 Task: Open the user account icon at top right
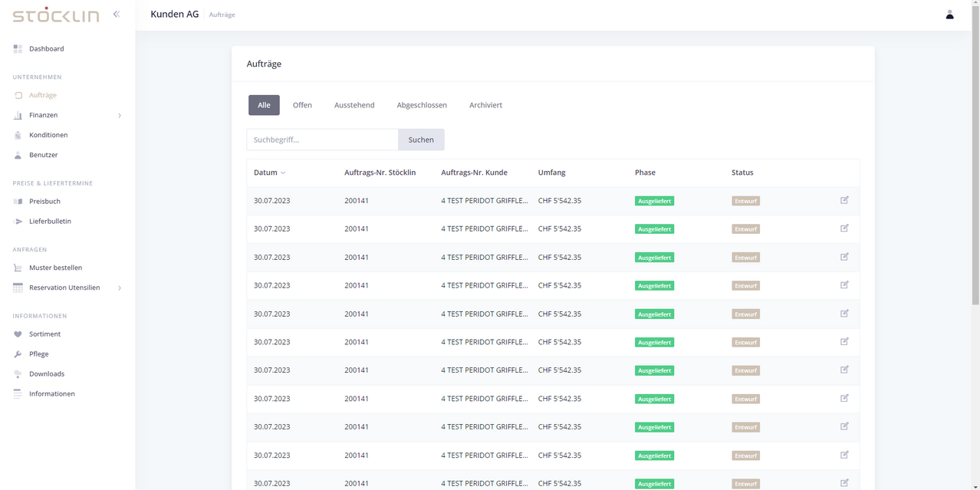point(949,15)
